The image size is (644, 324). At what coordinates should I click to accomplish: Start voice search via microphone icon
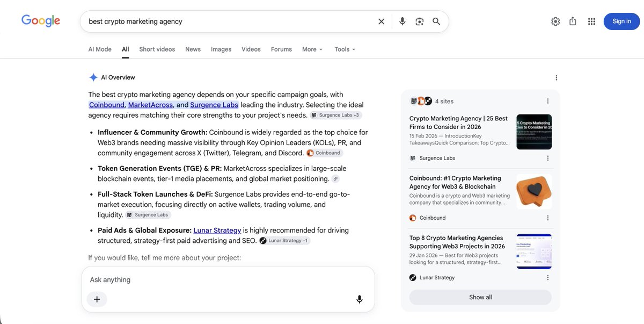pyautogui.click(x=402, y=21)
